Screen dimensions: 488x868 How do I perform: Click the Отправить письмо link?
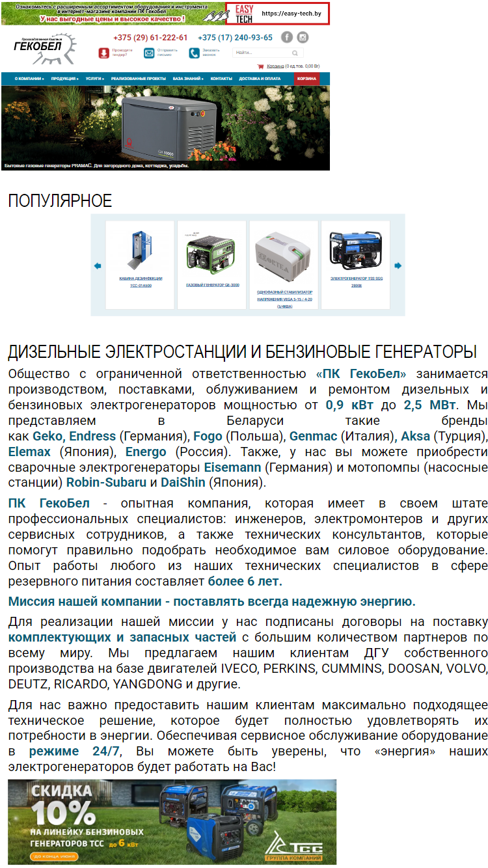167,52
